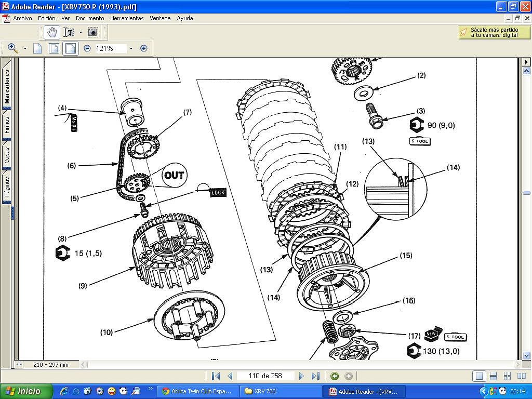Launch Internet Explorer from quick launch

pos(64,391)
